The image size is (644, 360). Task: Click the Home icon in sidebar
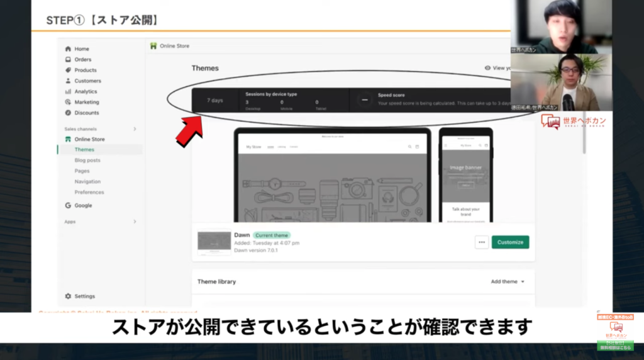pyautogui.click(x=68, y=48)
